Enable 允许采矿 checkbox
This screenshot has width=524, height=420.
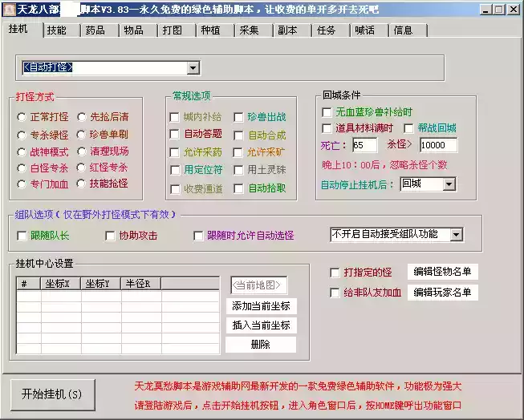click(238, 152)
